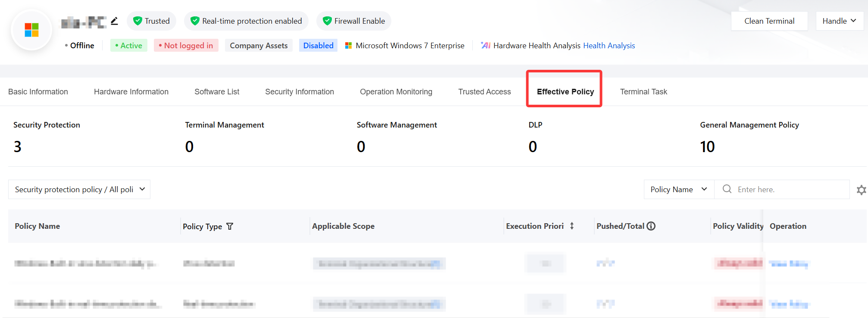
Task: Click the AI Hardware Health Analysis icon
Action: (x=486, y=45)
